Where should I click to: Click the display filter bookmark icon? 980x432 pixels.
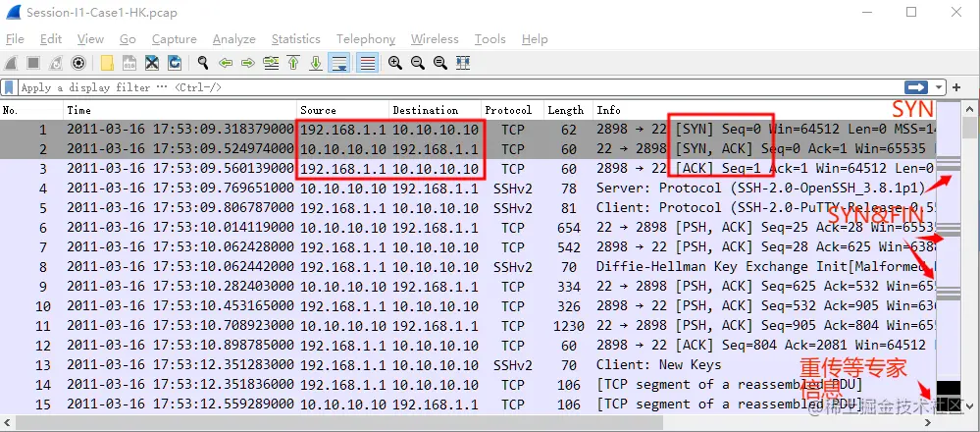(10, 87)
